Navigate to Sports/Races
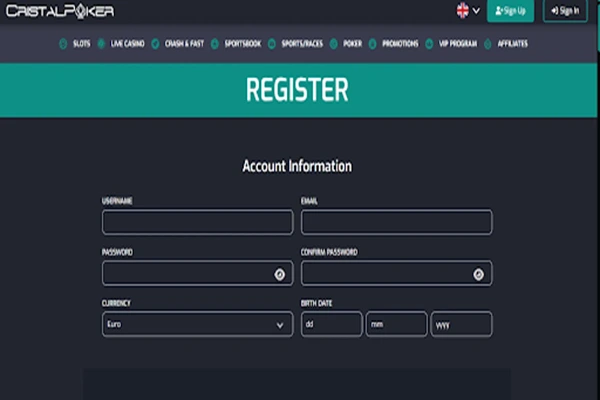600x400 pixels. coord(302,44)
